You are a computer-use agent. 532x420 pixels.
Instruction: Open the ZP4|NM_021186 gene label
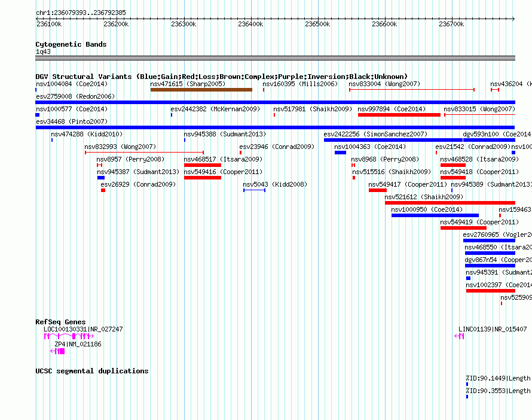tap(78, 344)
